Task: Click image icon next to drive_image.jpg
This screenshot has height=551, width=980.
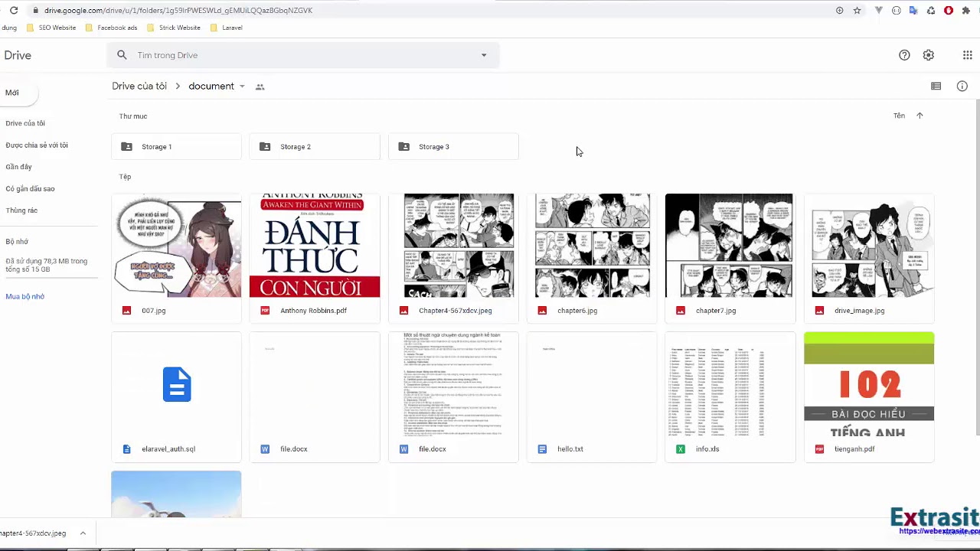Action: (x=820, y=311)
